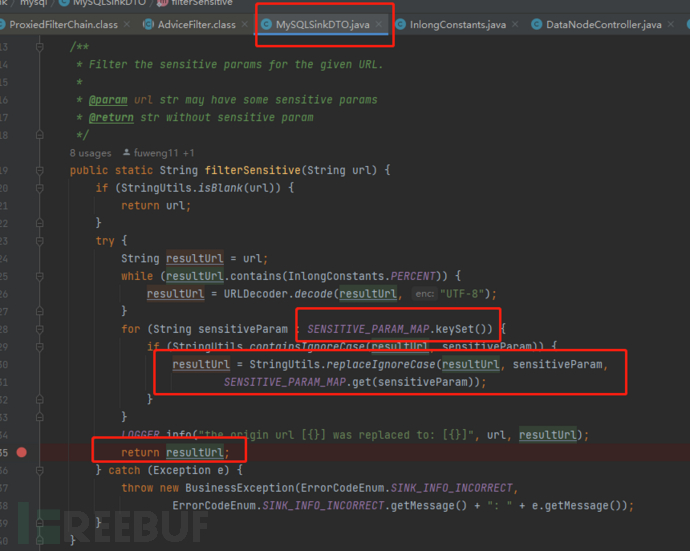Click 'SINK_INFO_INCORRECT' on the throw new line
The width and height of the screenshot is (690, 551).
451,488
